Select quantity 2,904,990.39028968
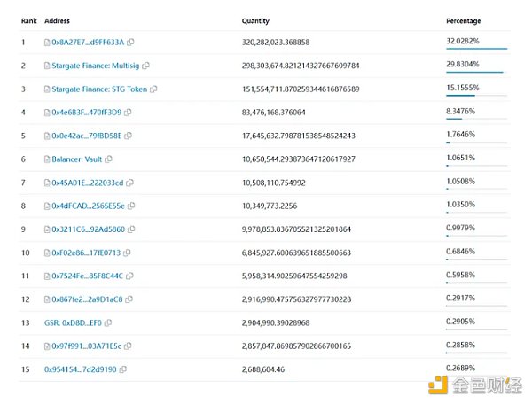Viewport: 532px width, 404px height. coord(276,322)
